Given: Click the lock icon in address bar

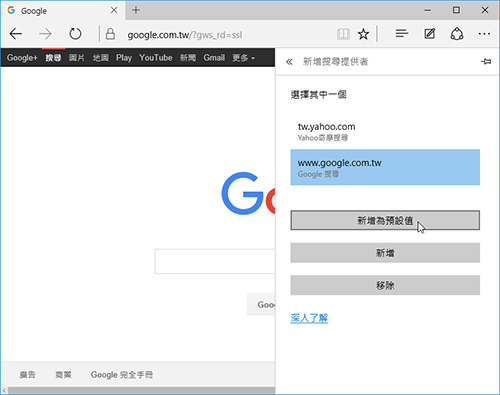Looking at the screenshot, I should click(110, 34).
